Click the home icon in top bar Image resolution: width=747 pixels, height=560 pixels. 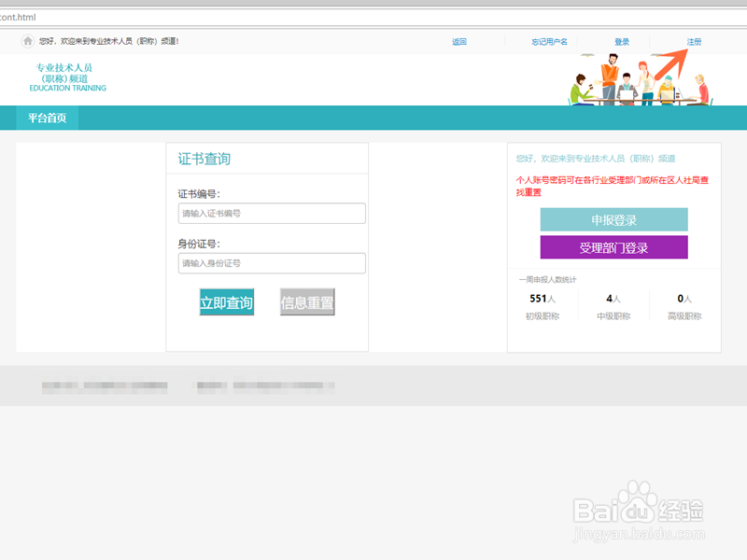point(28,41)
